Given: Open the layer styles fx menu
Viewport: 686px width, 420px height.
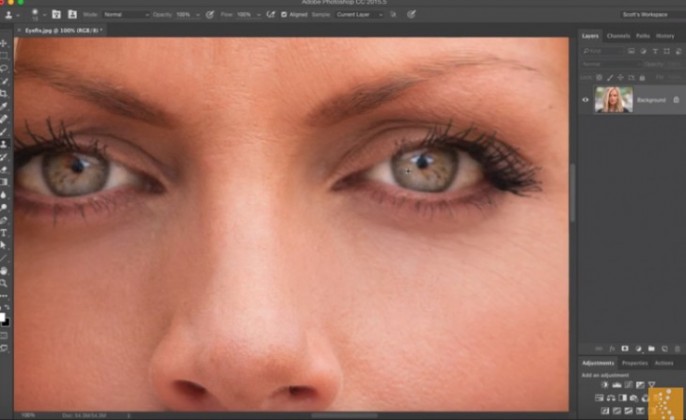Looking at the screenshot, I should click(x=611, y=347).
